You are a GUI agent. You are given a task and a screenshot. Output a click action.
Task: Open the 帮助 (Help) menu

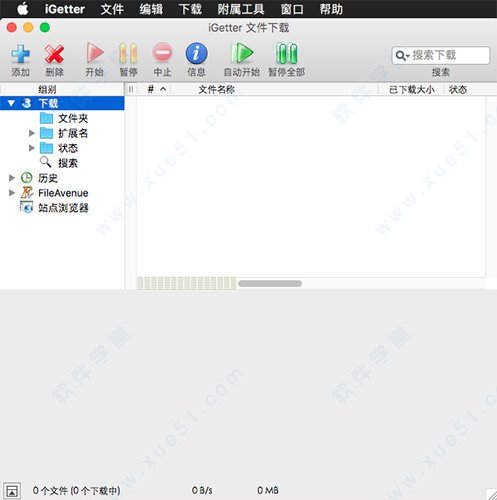coord(331,9)
